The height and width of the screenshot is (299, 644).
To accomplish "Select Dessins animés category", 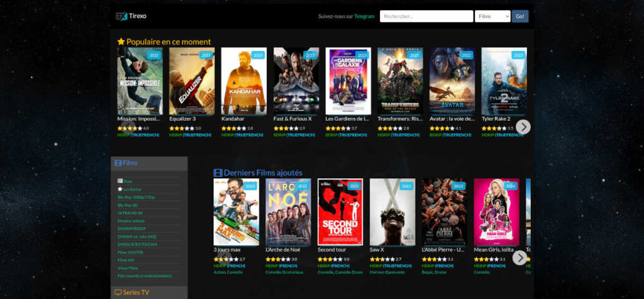I will 131,220.
